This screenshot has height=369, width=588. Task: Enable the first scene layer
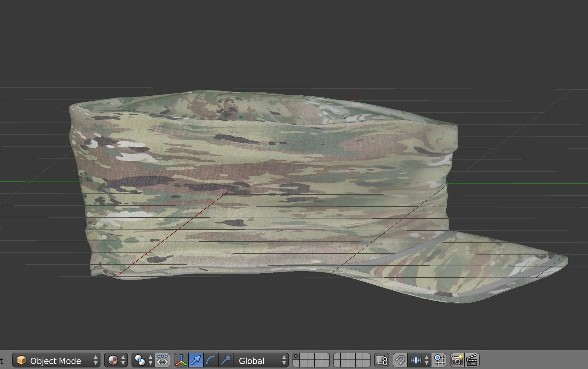point(296,356)
